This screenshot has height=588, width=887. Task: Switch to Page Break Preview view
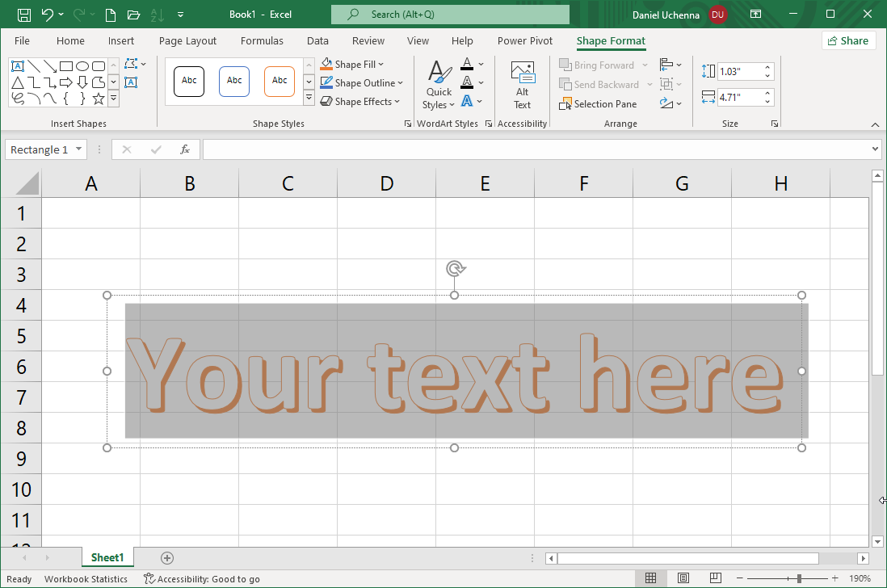716,578
